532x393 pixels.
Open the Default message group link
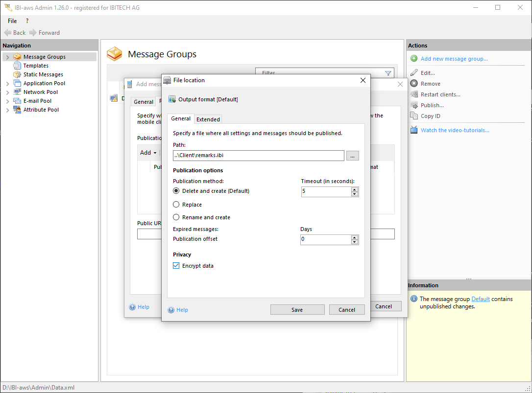click(x=481, y=299)
